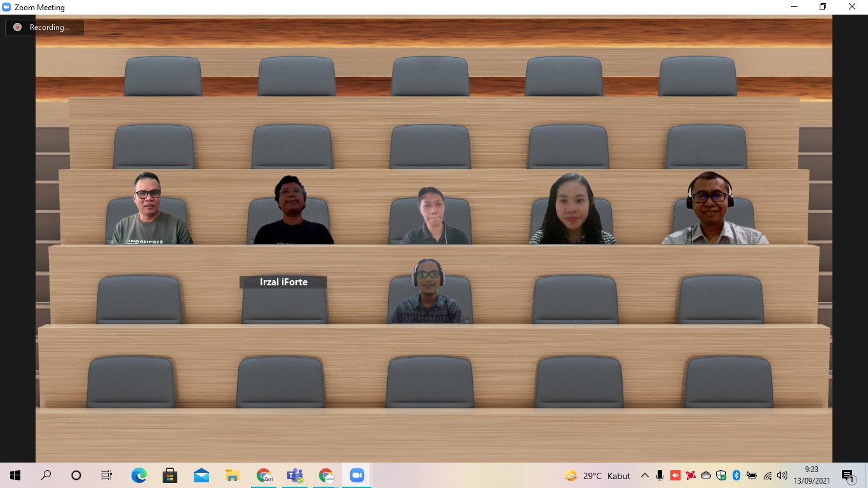This screenshot has width=868, height=488.
Task: Open the Wi-Fi network flyout
Action: pos(768,475)
